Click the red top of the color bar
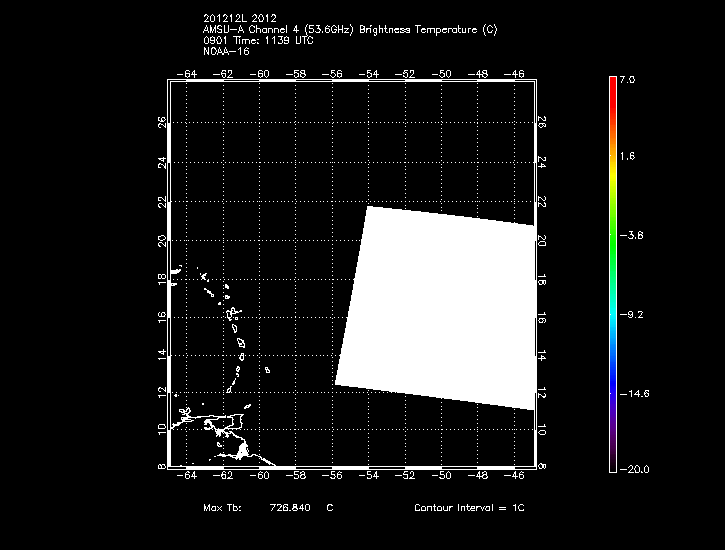725x550 pixels. tap(612, 85)
